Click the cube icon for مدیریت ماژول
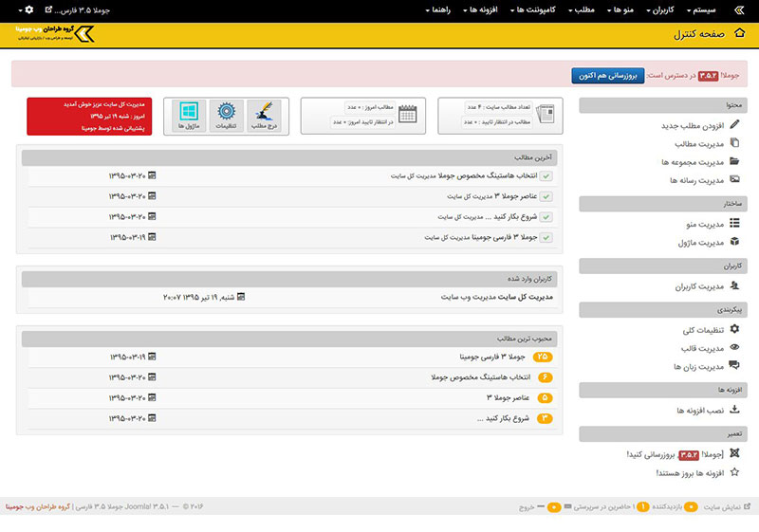This screenshot has height=532, width=759. click(734, 241)
